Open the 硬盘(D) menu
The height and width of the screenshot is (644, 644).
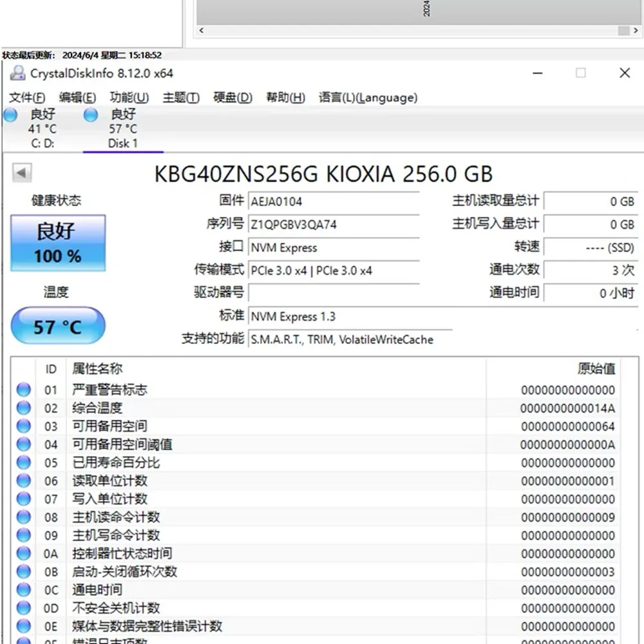pyautogui.click(x=232, y=98)
